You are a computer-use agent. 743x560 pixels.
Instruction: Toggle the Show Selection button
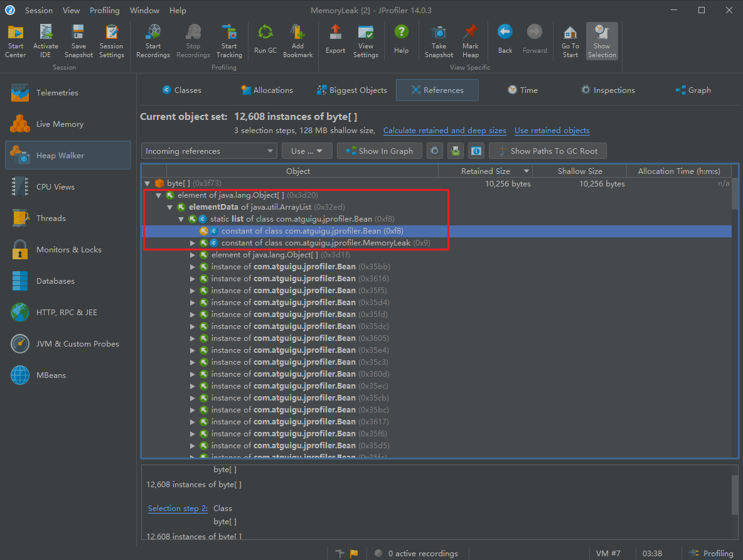click(x=602, y=41)
